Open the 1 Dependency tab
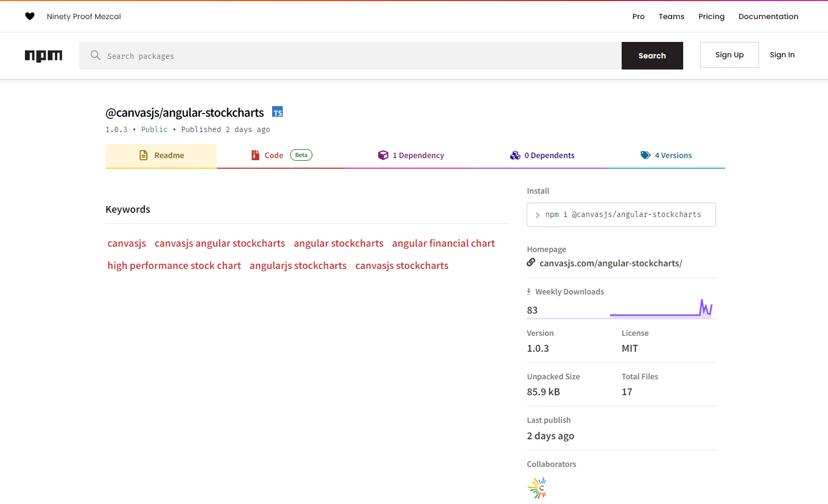Screen dimensions: 828x504 pos(411,155)
